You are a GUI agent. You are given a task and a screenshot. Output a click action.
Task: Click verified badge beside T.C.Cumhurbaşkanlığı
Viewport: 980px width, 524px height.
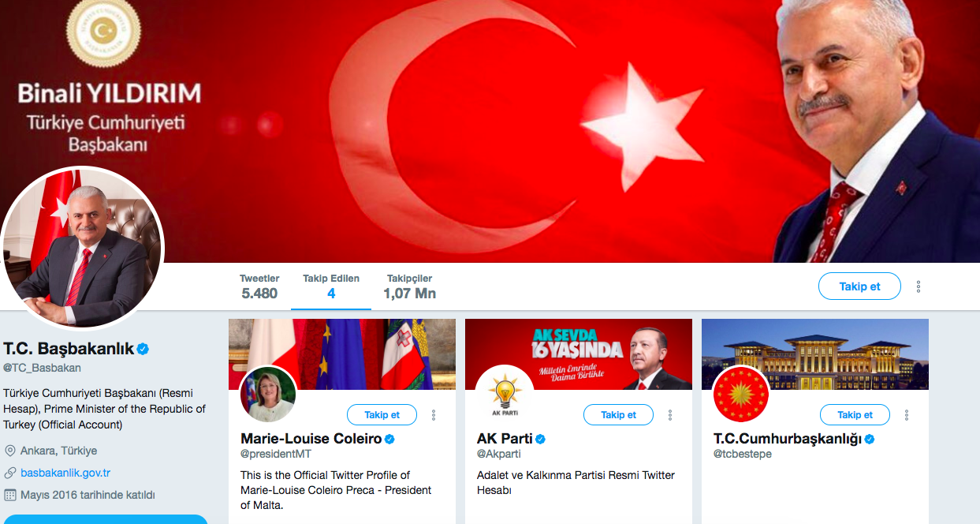[x=870, y=439]
